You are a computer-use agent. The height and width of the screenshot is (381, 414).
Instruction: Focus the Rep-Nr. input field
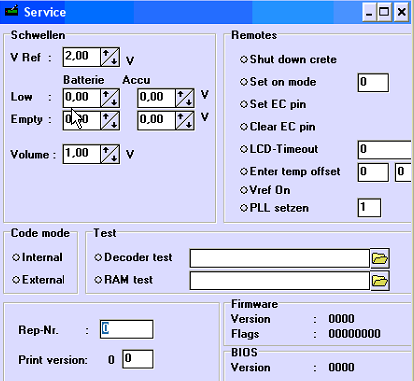tap(127, 329)
